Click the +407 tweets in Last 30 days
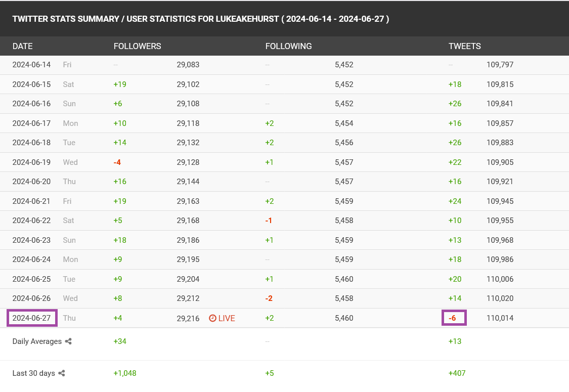Image resolution: width=569 pixels, height=392 pixels. [457, 373]
